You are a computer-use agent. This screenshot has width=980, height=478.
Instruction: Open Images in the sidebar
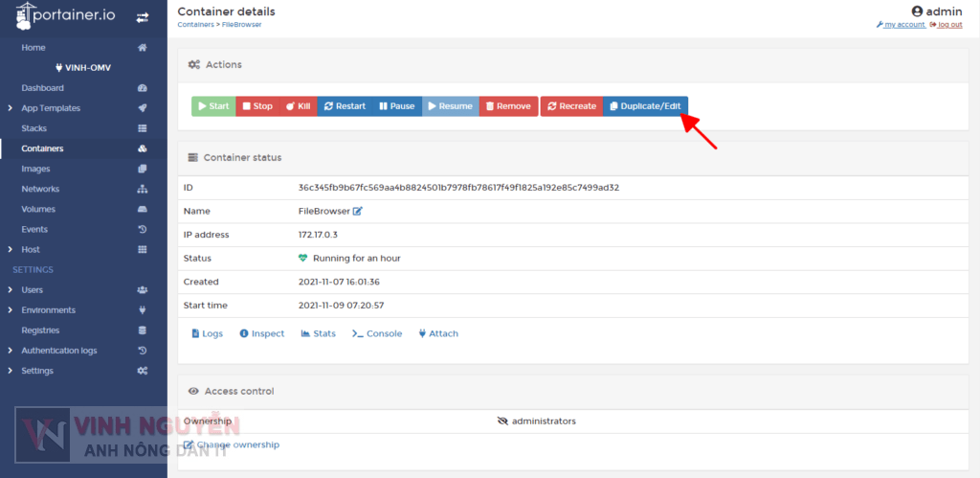click(35, 169)
